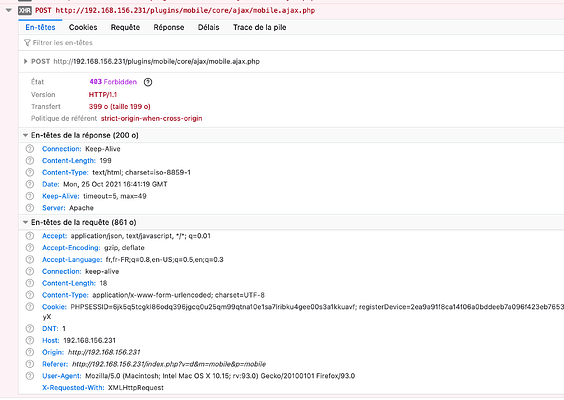Screen dimensions: 564x400
Task: Click help icon next to Cookie header
Action: point(30,307)
